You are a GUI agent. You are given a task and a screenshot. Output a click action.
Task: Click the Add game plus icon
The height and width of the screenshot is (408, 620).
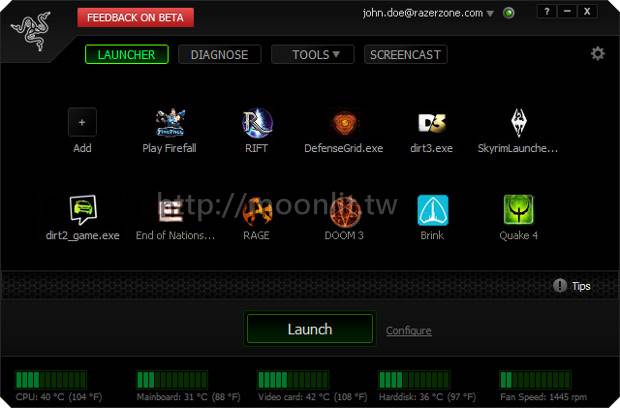pos(82,122)
